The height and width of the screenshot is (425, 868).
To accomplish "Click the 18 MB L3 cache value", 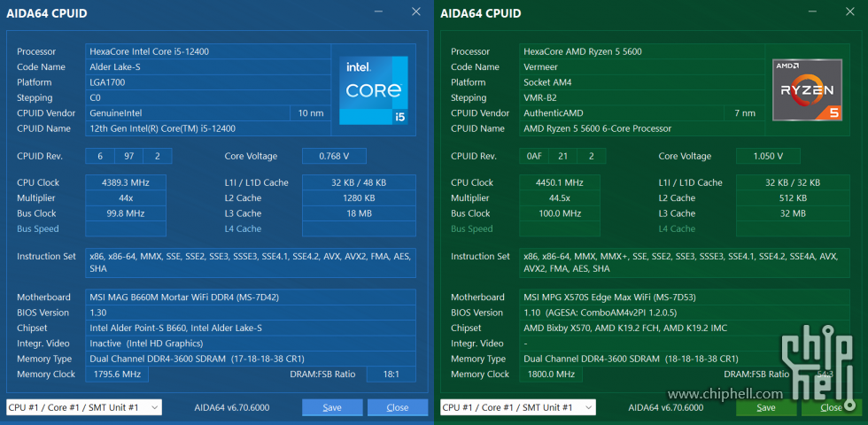I will pyautogui.click(x=359, y=213).
